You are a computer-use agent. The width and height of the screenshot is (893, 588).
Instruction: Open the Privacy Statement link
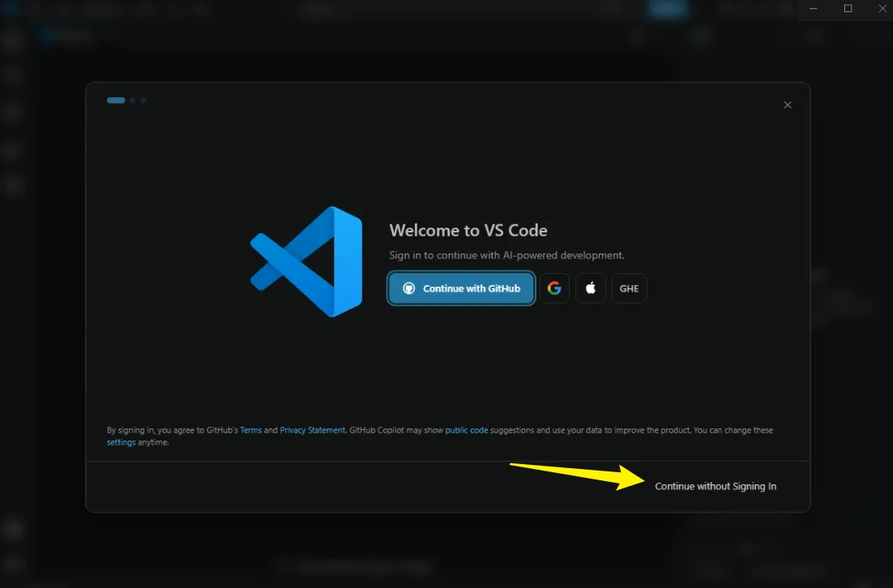click(x=312, y=430)
